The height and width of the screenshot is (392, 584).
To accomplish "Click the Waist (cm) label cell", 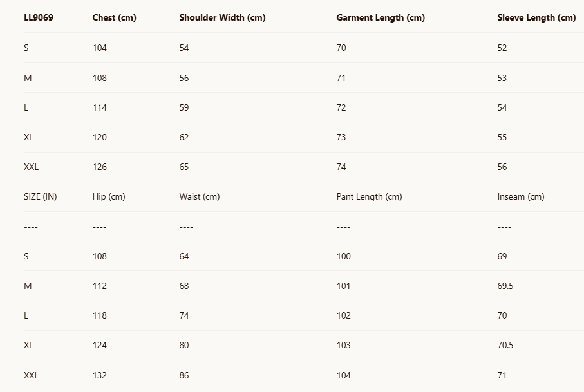I will coord(199,197).
